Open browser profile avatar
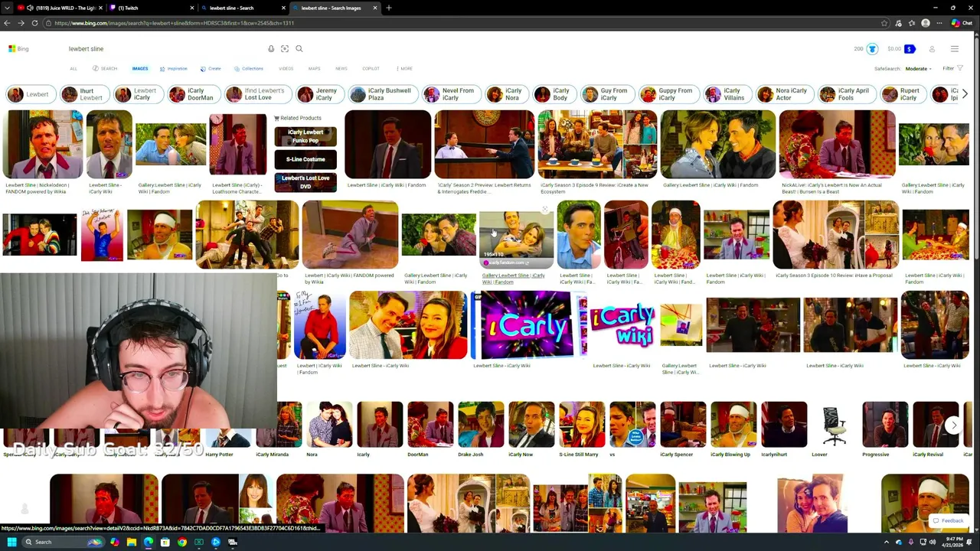The width and height of the screenshot is (980, 551). pos(926,23)
